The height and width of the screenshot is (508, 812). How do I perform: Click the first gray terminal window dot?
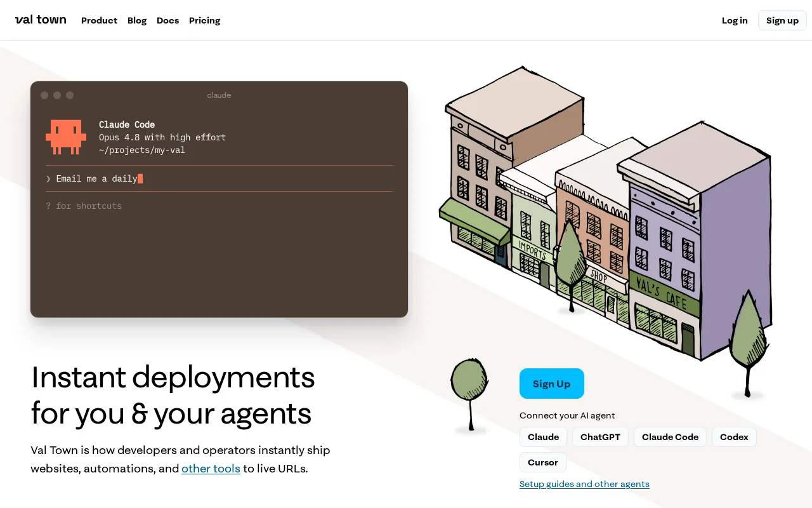(44, 95)
